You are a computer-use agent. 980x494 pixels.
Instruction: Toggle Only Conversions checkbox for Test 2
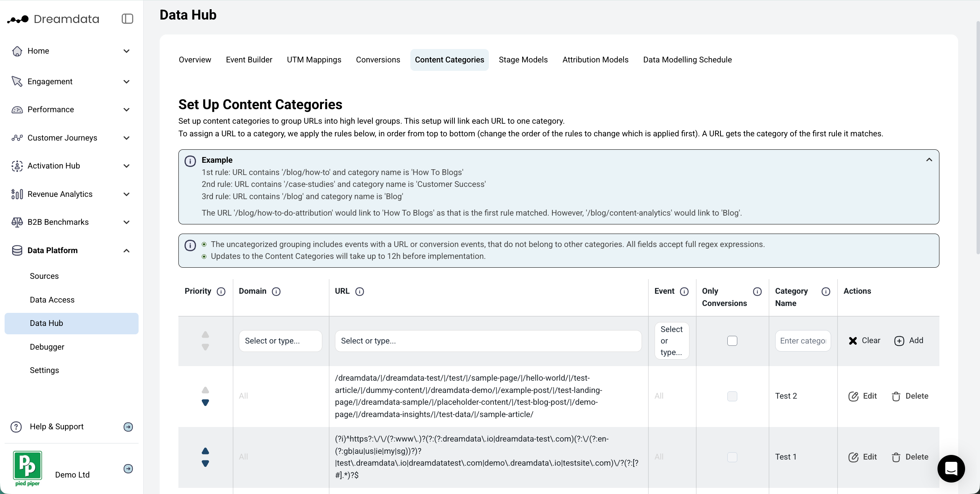pyautogui.click(x=732, y=396)
